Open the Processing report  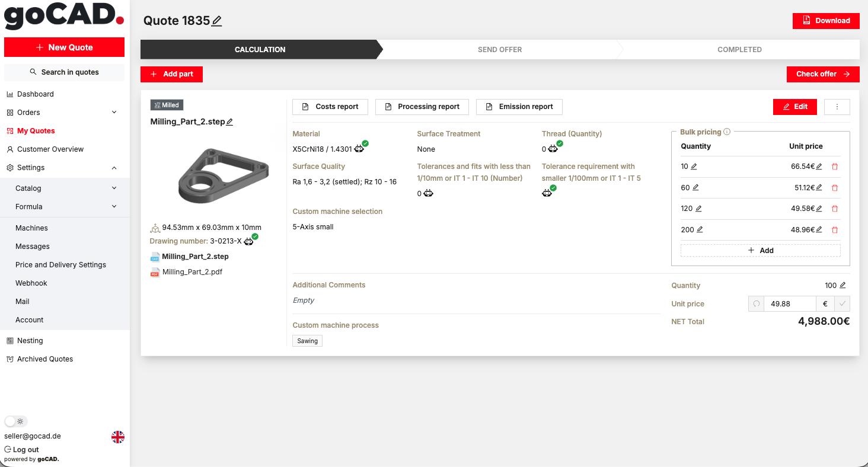click(x=422, y=107)
